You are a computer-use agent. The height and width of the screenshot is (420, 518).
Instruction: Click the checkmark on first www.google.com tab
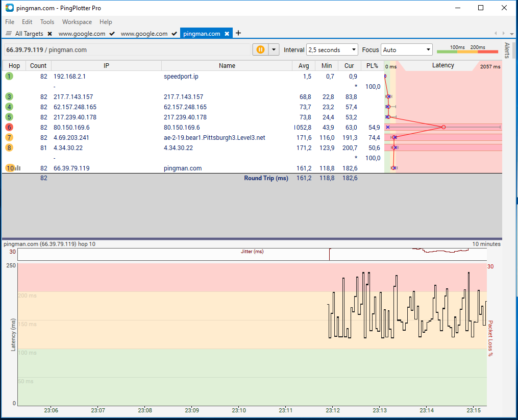tap(112, 34)
